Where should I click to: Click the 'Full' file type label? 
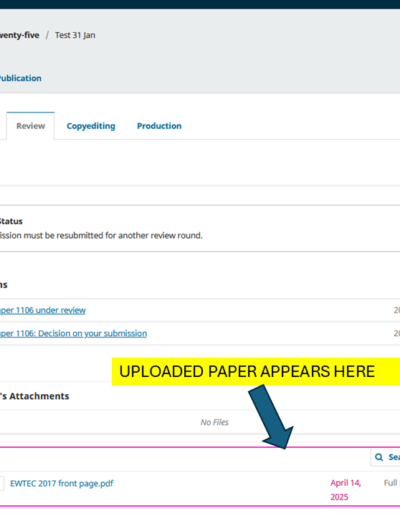(390, 483)
